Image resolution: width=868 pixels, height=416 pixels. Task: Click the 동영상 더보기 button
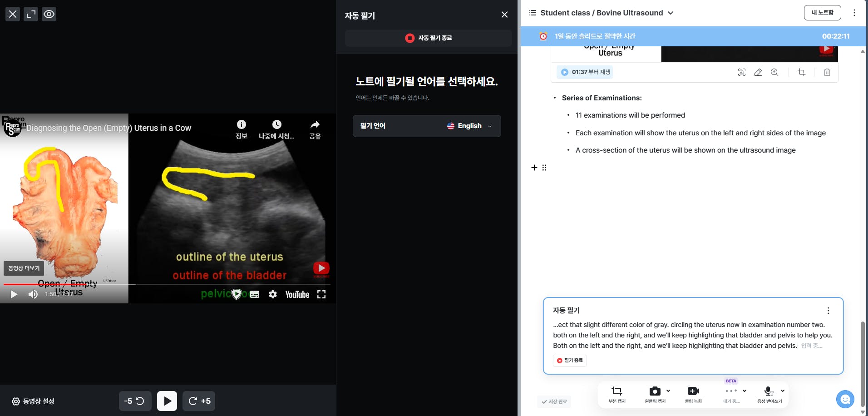[24, 268]
